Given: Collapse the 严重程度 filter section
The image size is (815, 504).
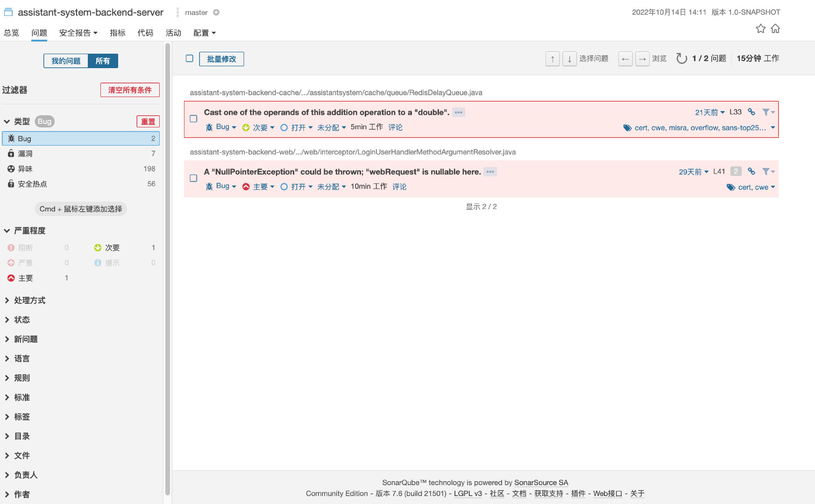Looking at the screenshot, I should (x=25, y=231).
